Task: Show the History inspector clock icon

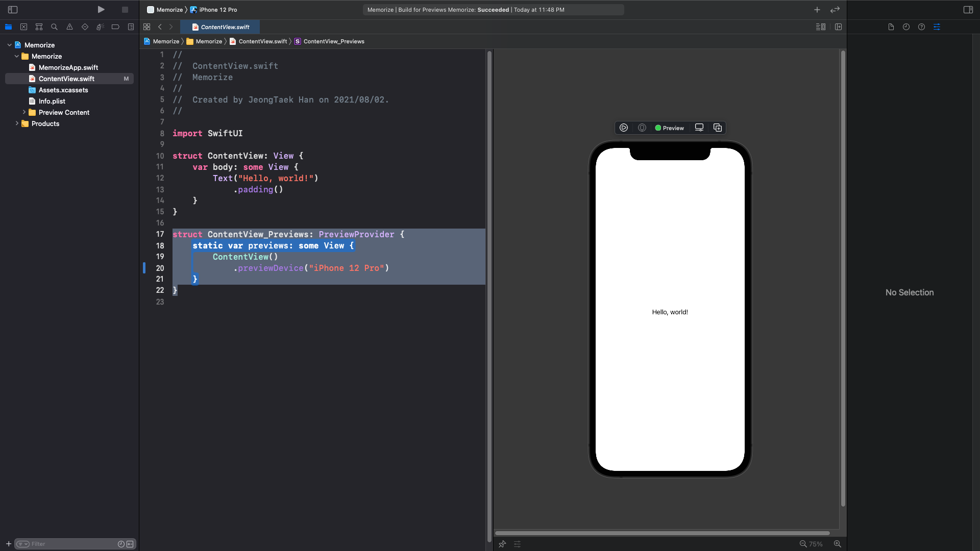Action: pyautogui.click(x=906, y=27)
